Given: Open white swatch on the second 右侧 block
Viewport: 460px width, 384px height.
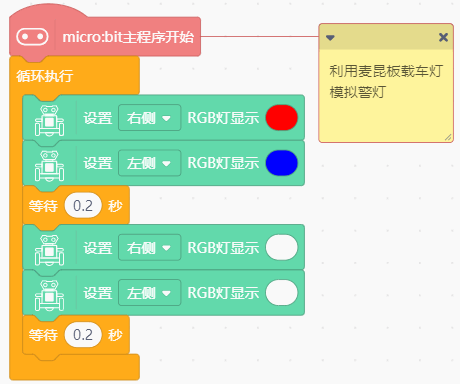Looking at the screenshot, I should pyautogui.click(x=282, y=248).
